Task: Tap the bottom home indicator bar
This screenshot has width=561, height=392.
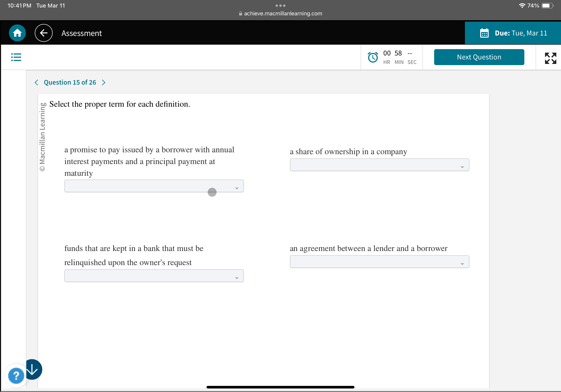Action: coord(280,387)
